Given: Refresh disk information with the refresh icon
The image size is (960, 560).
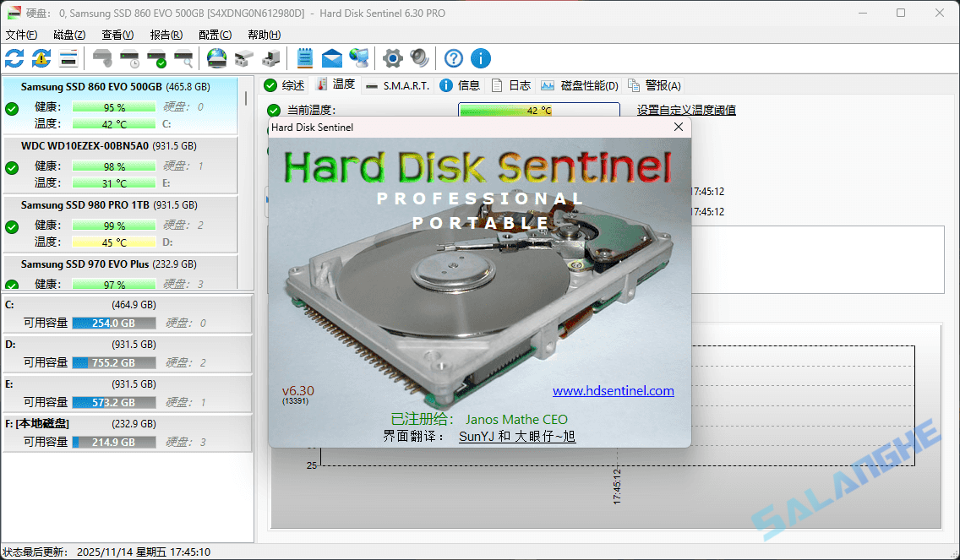Looking at the screenshot, I should point(14,58).
